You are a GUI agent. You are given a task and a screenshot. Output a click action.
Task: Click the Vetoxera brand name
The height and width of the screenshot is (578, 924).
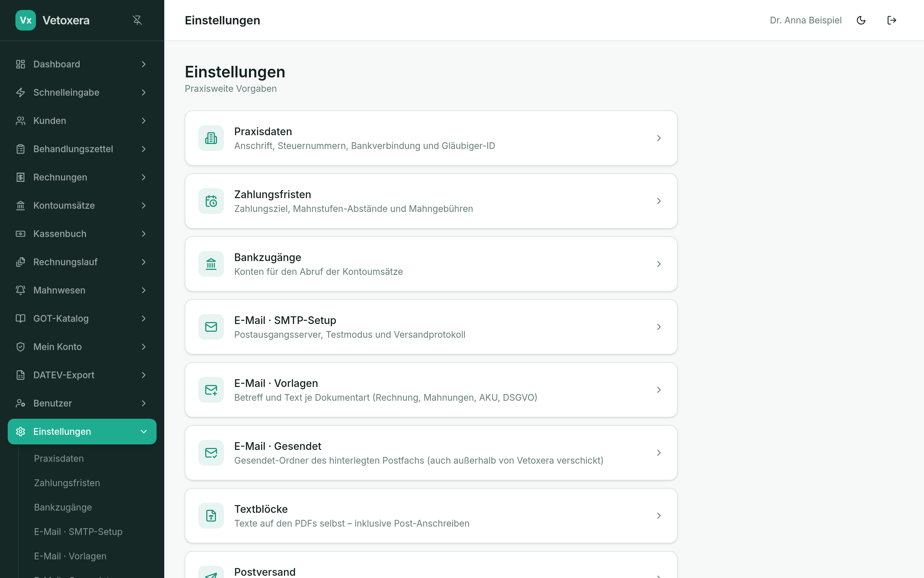[66, 20]
